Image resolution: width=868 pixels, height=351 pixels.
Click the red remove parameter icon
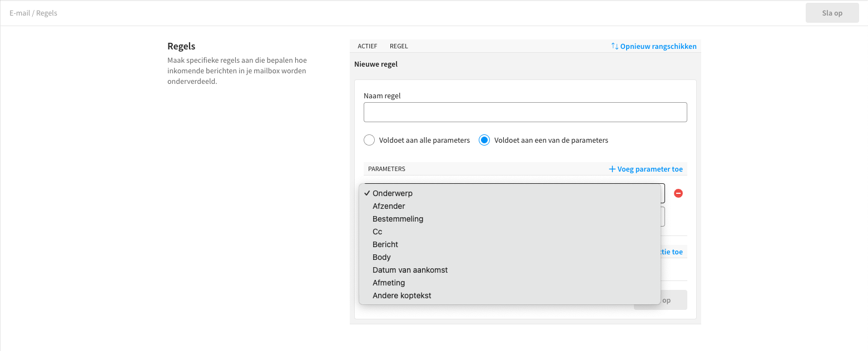coord(678,193)
